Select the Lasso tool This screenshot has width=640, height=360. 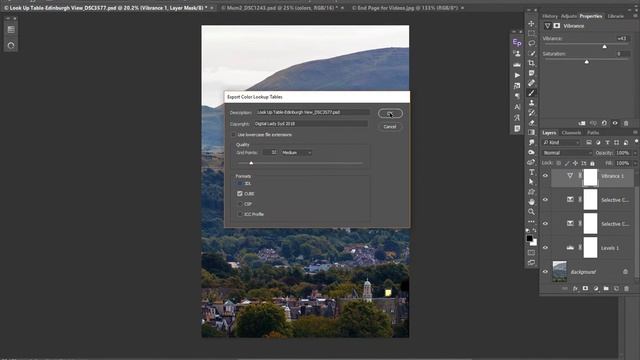[531, 43]
